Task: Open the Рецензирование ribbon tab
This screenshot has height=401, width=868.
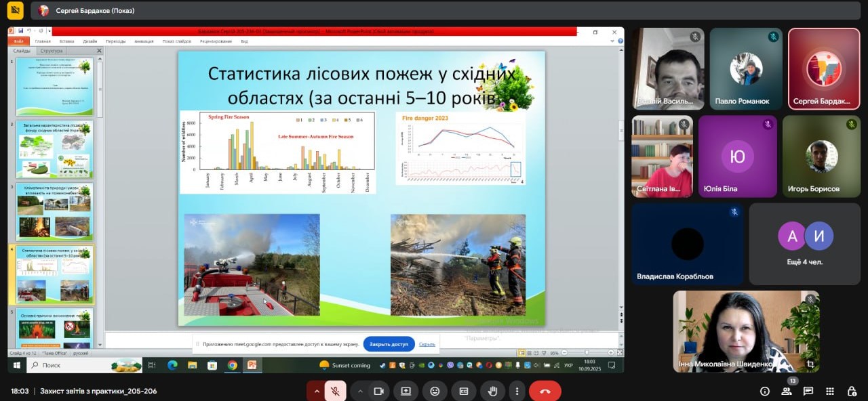Action: [216, 41]
